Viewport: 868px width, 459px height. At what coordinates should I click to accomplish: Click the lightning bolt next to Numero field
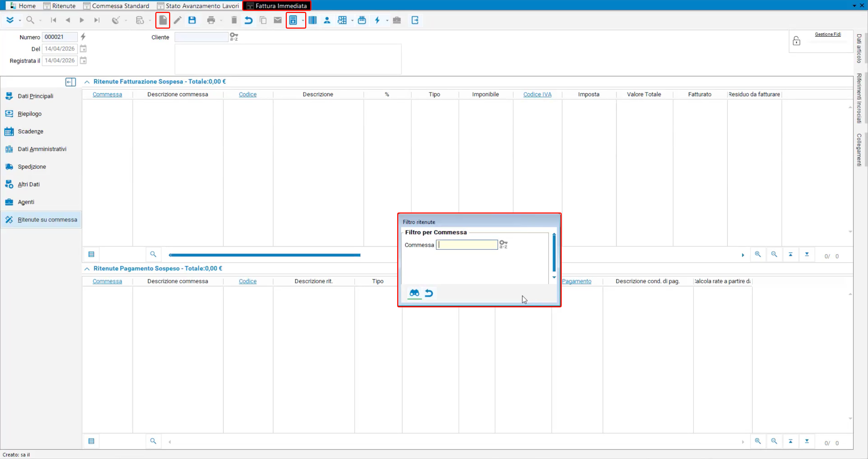pyautogui.click(x=83, y=36)
